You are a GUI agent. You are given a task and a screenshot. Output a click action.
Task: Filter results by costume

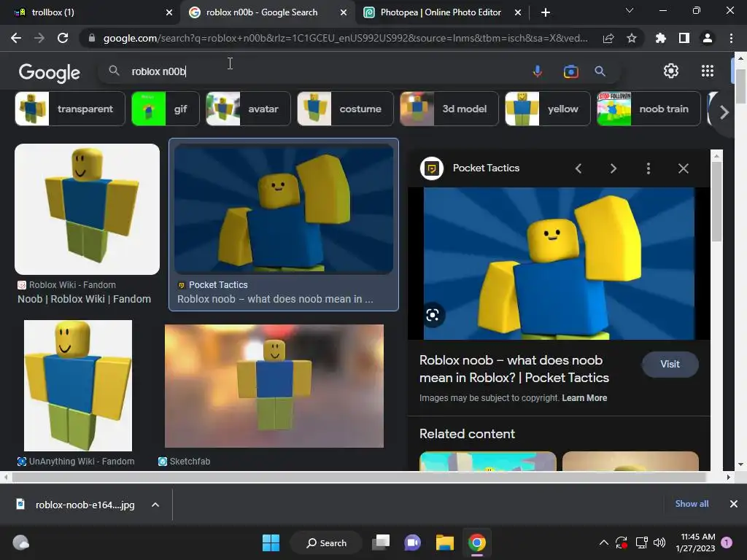(345, 109)
